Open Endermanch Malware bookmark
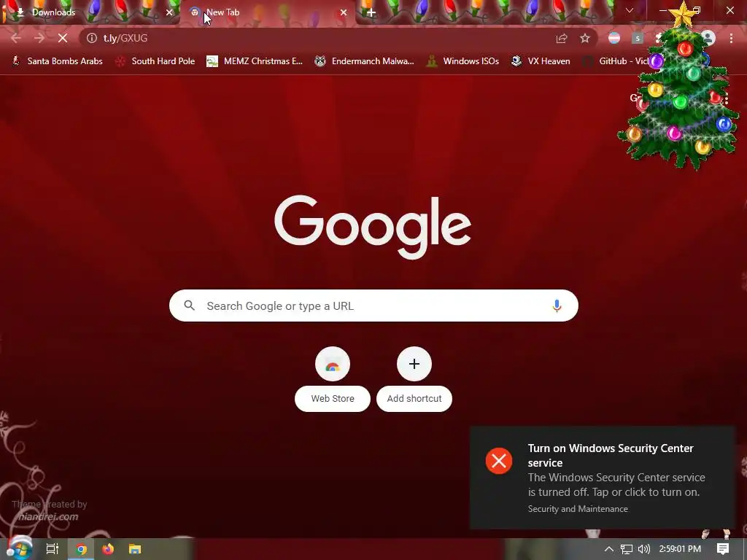This screenshot has width=747, height=560. tap(365, 61)
